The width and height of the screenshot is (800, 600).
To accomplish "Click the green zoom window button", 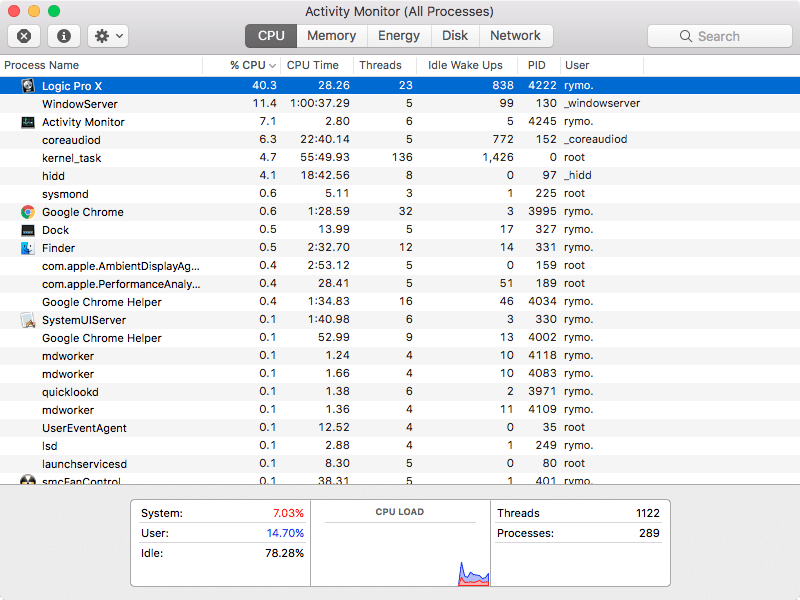I will (x=54, y=11).
